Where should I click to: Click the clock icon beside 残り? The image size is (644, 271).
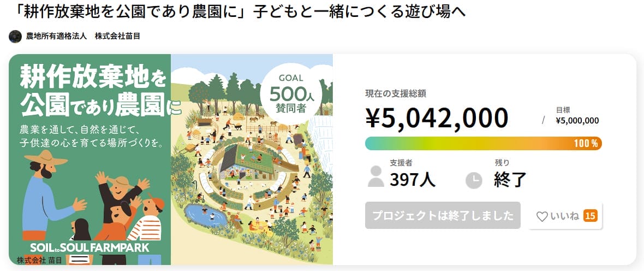tap(474, 180)
